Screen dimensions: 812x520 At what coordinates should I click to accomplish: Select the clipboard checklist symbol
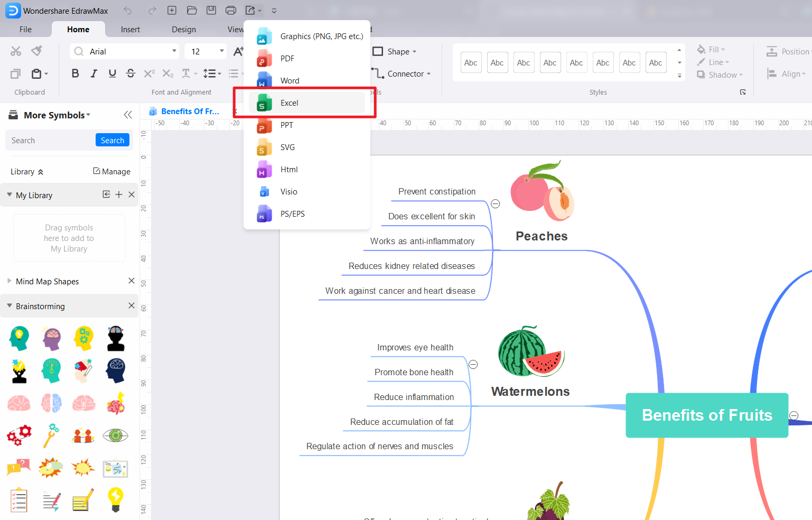tap(19, 500)
